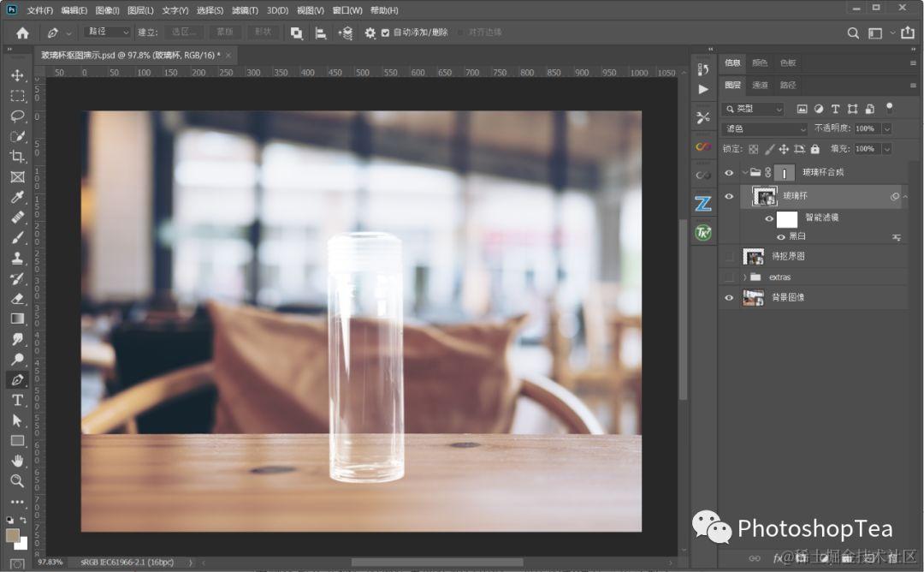This screenshot has height=572, width=924.
Task: Select the Crop tool
Action: pyautogui.click(x=17, y=156)
